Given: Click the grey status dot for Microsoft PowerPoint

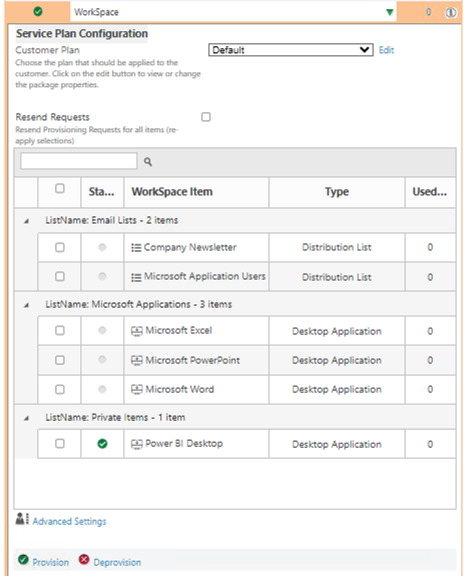Looking at the screenshot, I should click(102, 359).
